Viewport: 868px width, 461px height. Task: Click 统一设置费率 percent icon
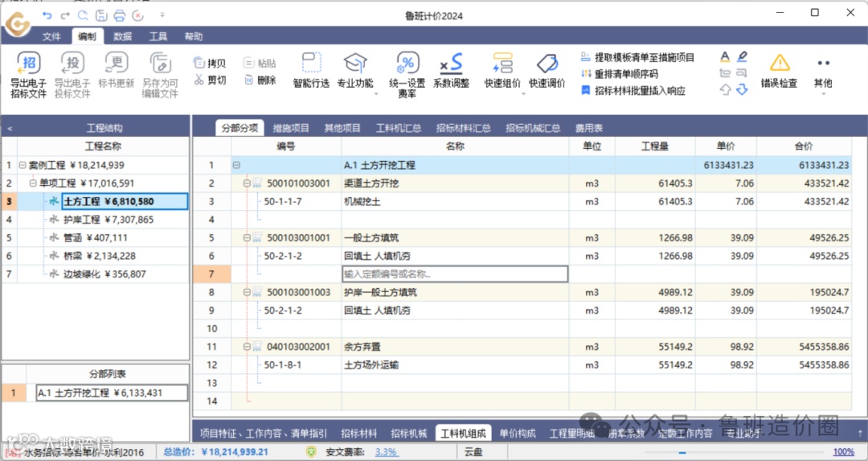[407, 63]
